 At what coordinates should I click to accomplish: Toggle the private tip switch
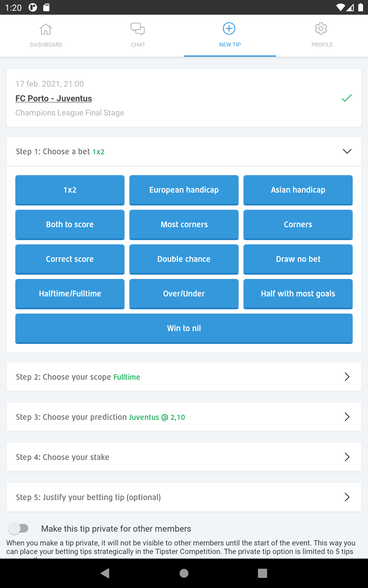[x=19, y=528]
